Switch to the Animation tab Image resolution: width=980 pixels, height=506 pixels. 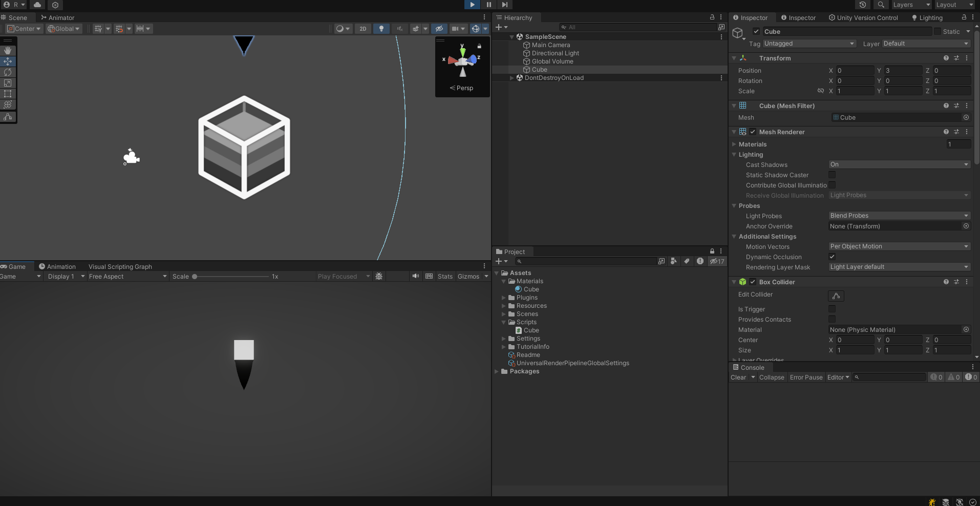pyautogui.click(x=57, y=266)
